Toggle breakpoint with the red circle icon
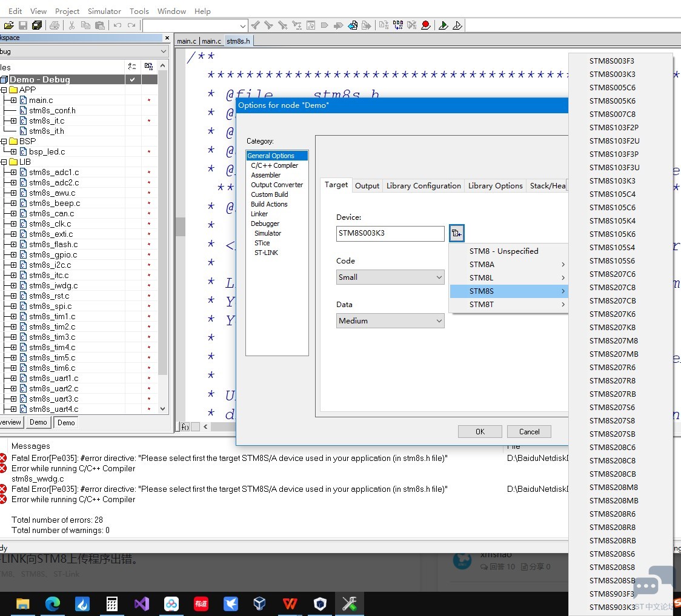This screenshot has height=616, width=681. 425,25
